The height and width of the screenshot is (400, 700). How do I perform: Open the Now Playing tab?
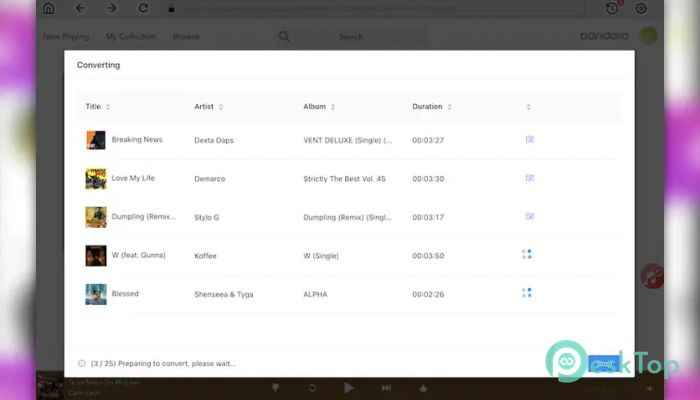click(66, 37)
